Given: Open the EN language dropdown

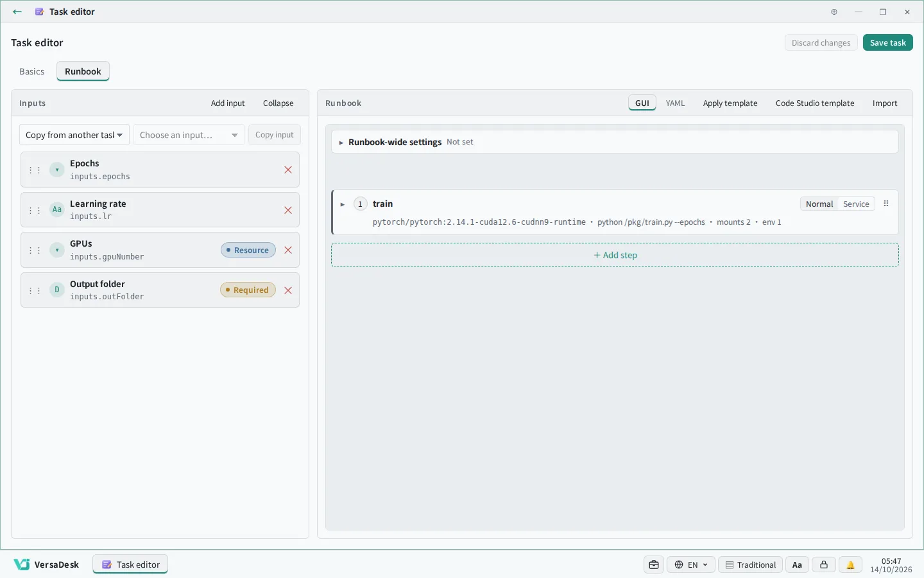Looking at the screenshot, I should [x=690, y=565].
